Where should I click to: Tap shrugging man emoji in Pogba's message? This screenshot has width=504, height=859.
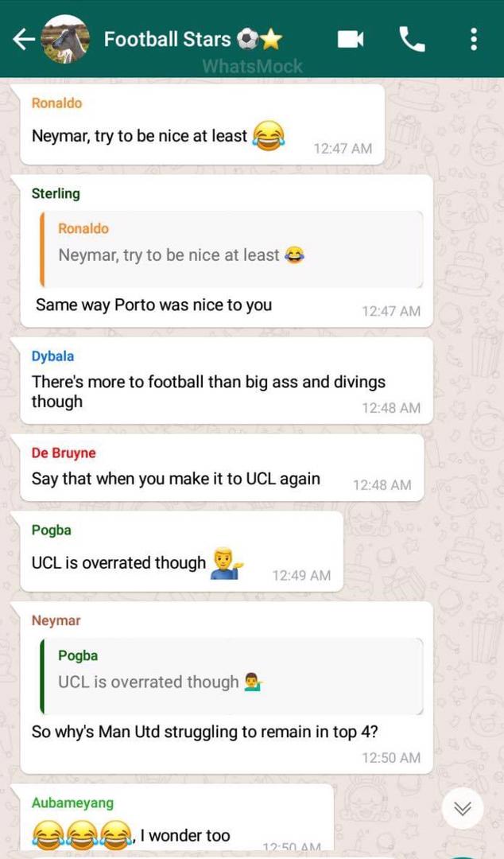[227, 562]
